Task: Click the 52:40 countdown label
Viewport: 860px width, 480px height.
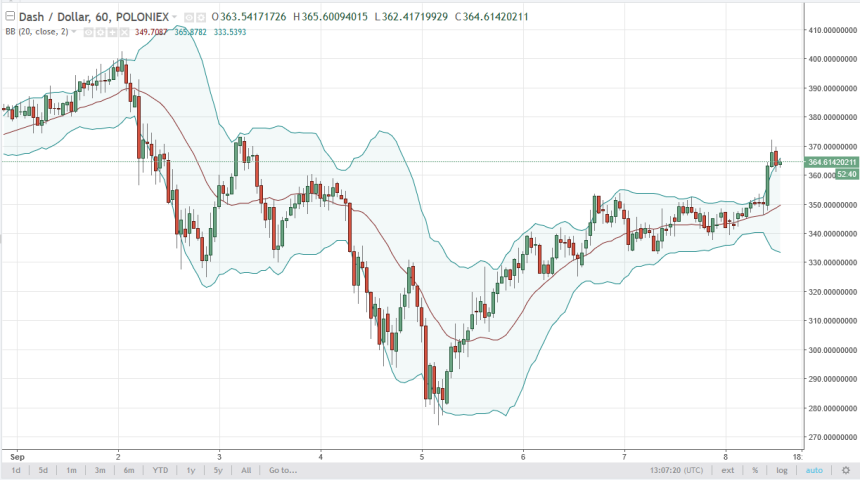Action: tap(846, 174)
